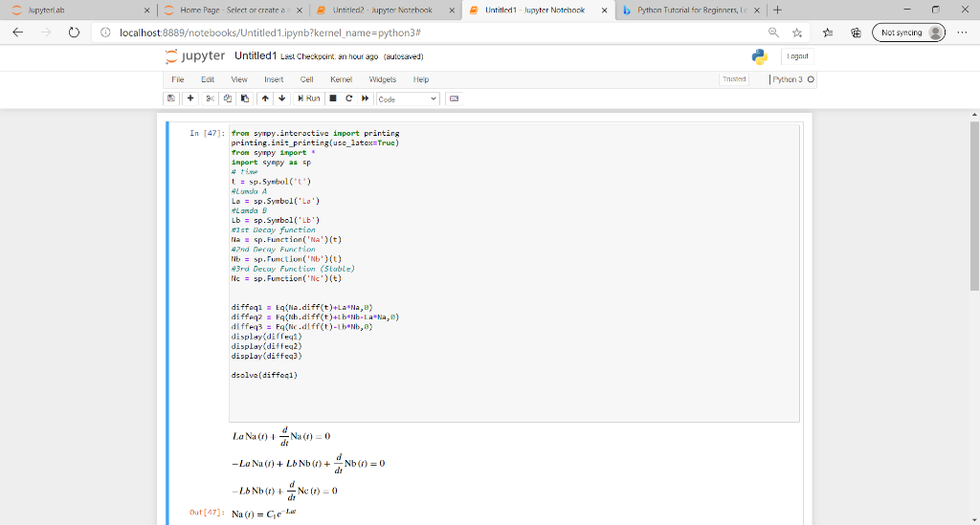Open the Kernel menu
The width and height of the screenshot is (980, 525).
[x=342, y=80]
